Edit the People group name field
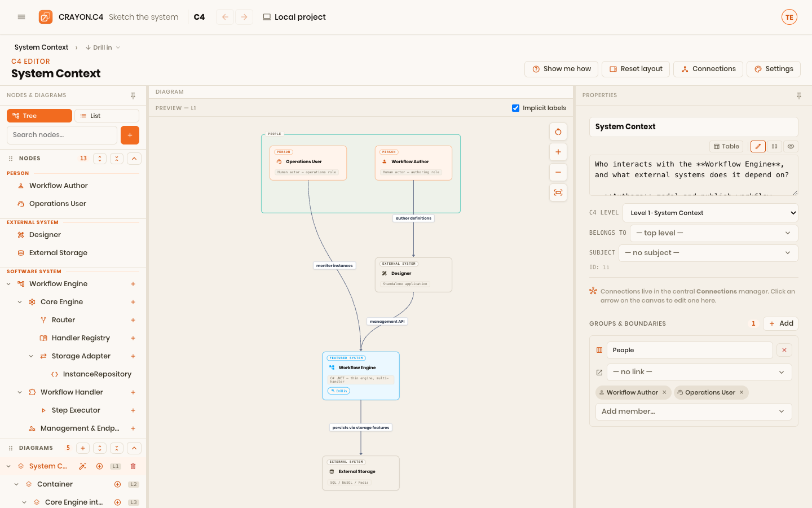The image size is (812, 508). [x=690, y=350]
